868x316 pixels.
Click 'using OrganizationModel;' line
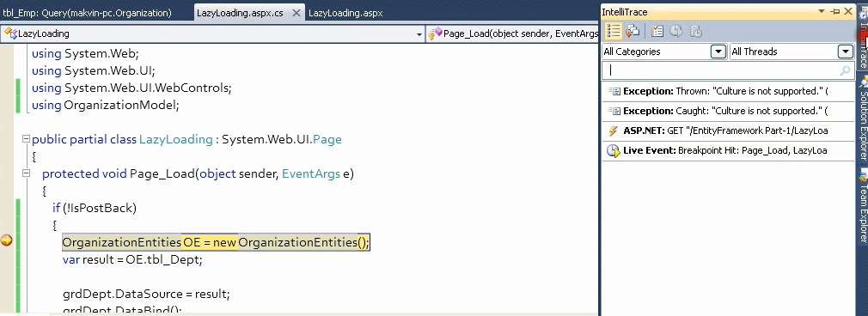[x=105, y=105]
